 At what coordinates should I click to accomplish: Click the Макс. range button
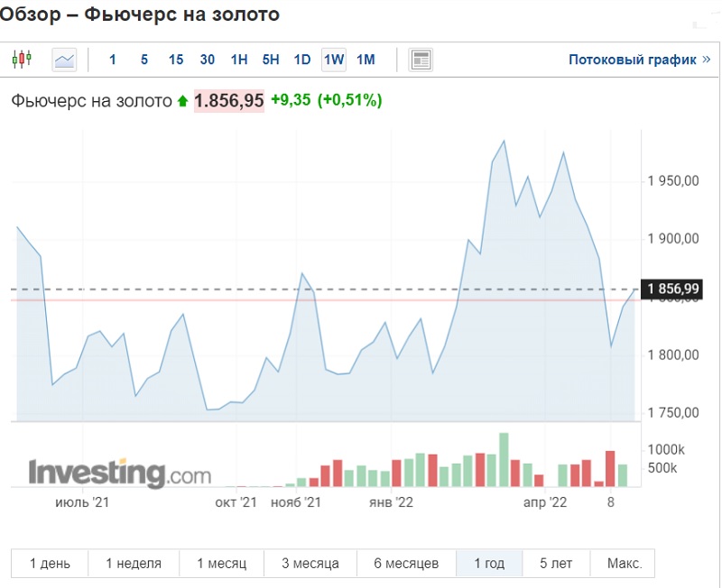[624, 564]
